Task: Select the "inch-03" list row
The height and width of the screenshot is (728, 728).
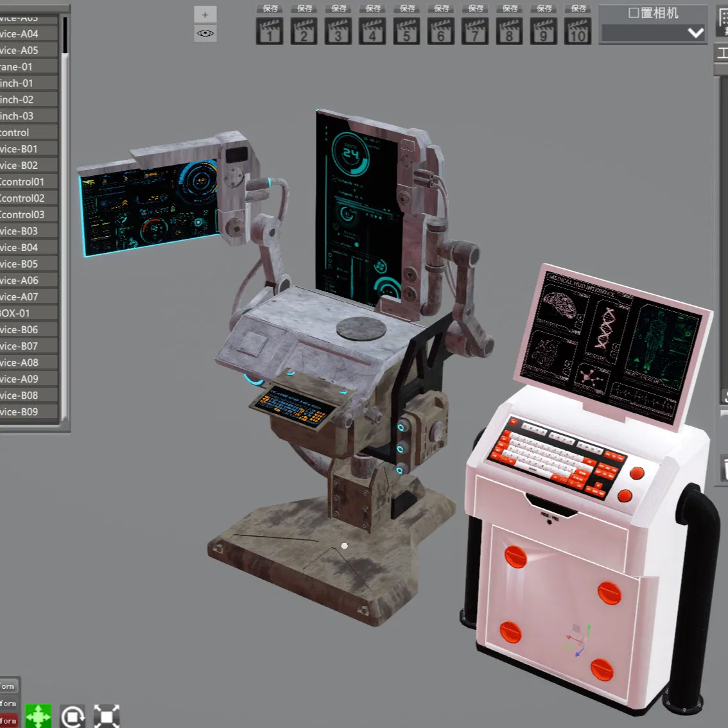Action: 29,116
